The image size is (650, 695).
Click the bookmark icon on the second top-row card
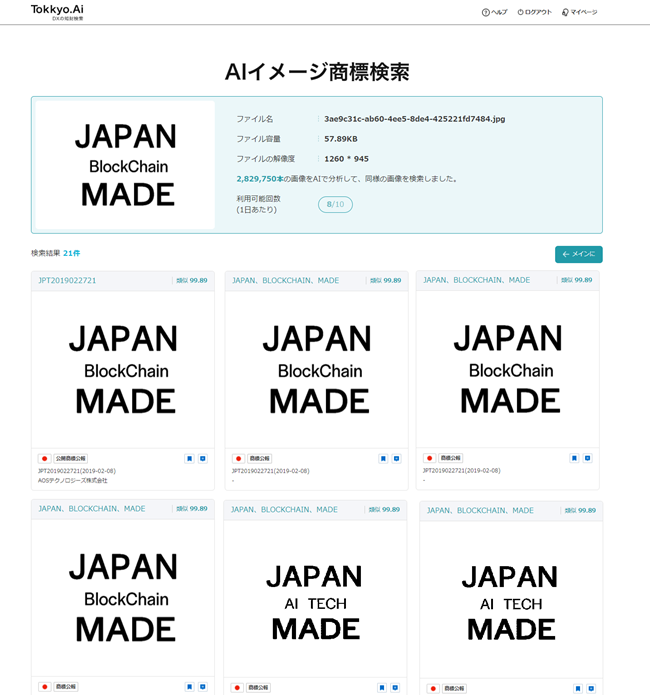click(x=382, y=459)
